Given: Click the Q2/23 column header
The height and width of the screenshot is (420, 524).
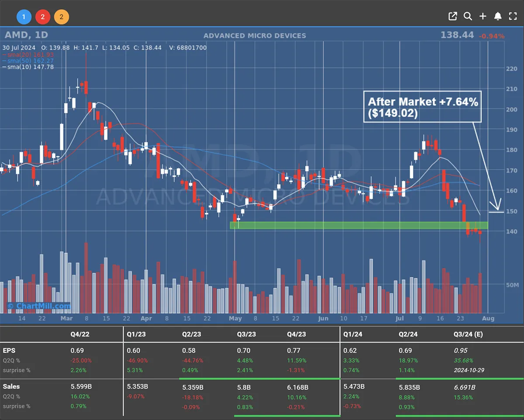Looking at the screenshot, I should point(191,334).
